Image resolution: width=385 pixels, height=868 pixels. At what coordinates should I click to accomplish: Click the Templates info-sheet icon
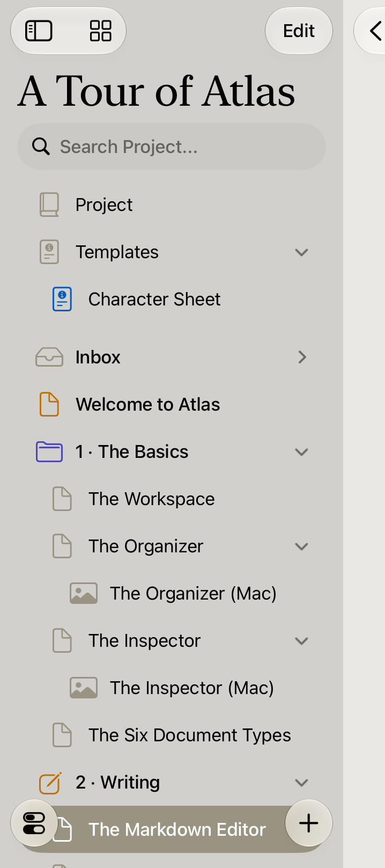point(49,252)
